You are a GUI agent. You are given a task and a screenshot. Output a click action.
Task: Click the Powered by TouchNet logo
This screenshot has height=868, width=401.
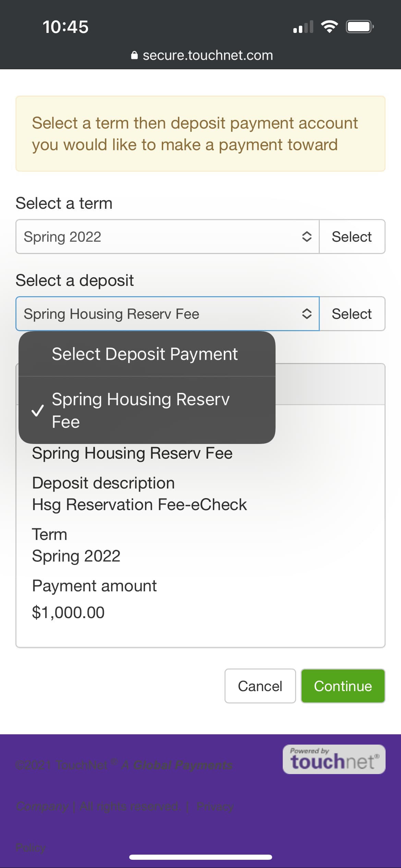click(334, 759)
